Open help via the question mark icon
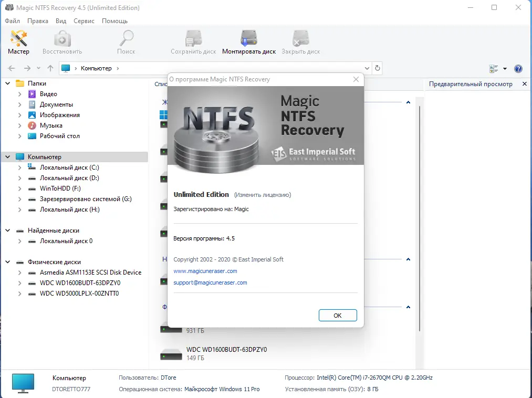Screen dimensions: 532x398 pyautogui.click(x=518, y=68)
